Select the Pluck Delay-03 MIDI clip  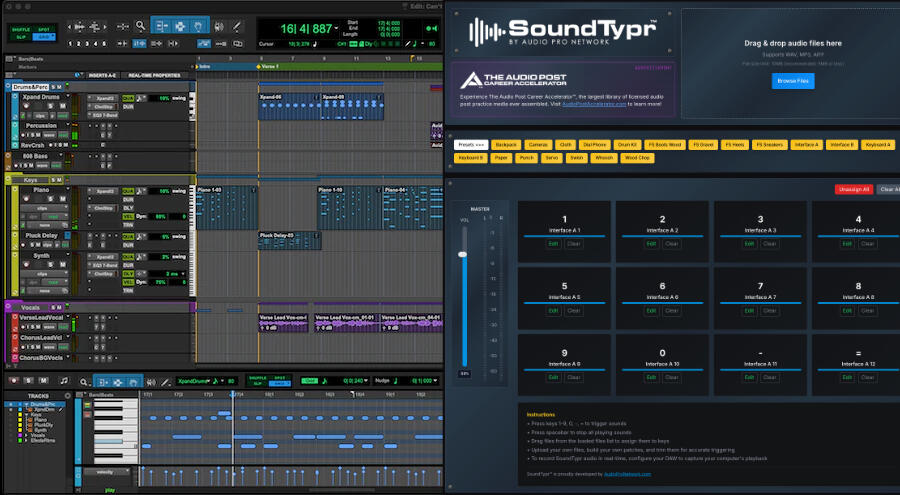pyautogui.click(x=289, y=241)
